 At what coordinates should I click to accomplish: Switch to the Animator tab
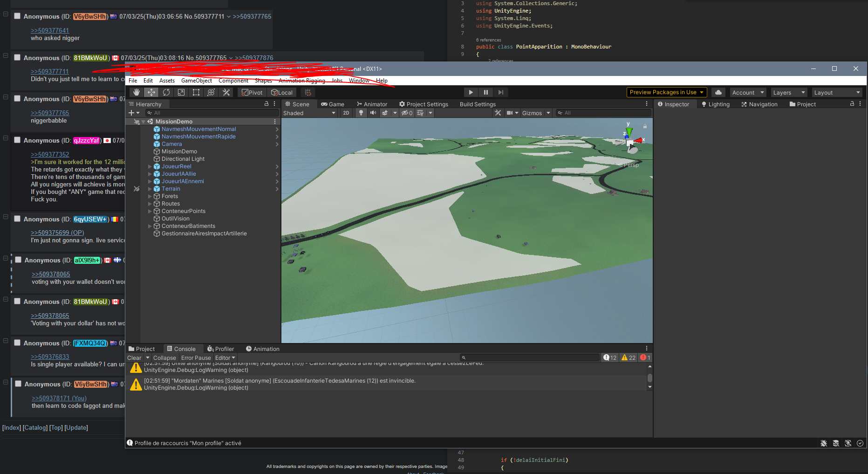372,104
